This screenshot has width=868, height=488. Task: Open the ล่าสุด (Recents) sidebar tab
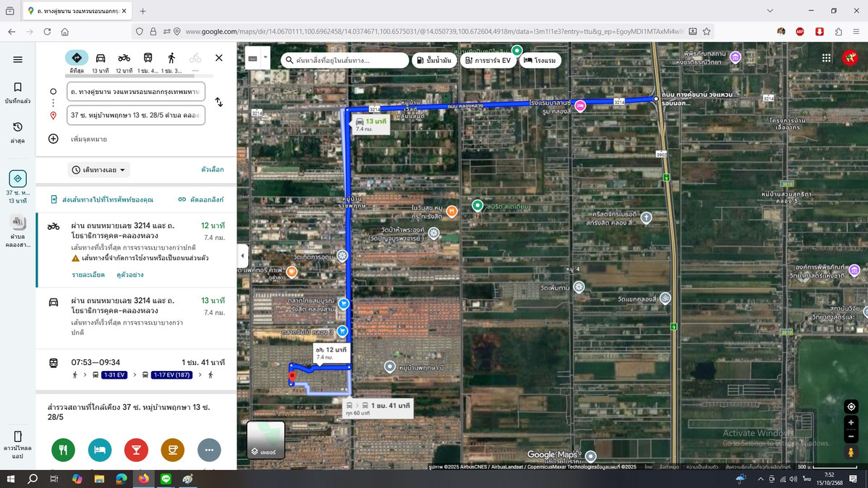17,132
